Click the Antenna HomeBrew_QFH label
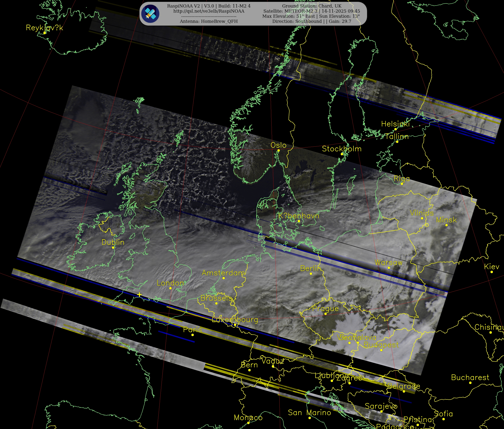The height and width of the screenshot is (429, 504). click(x=209, y=21)
